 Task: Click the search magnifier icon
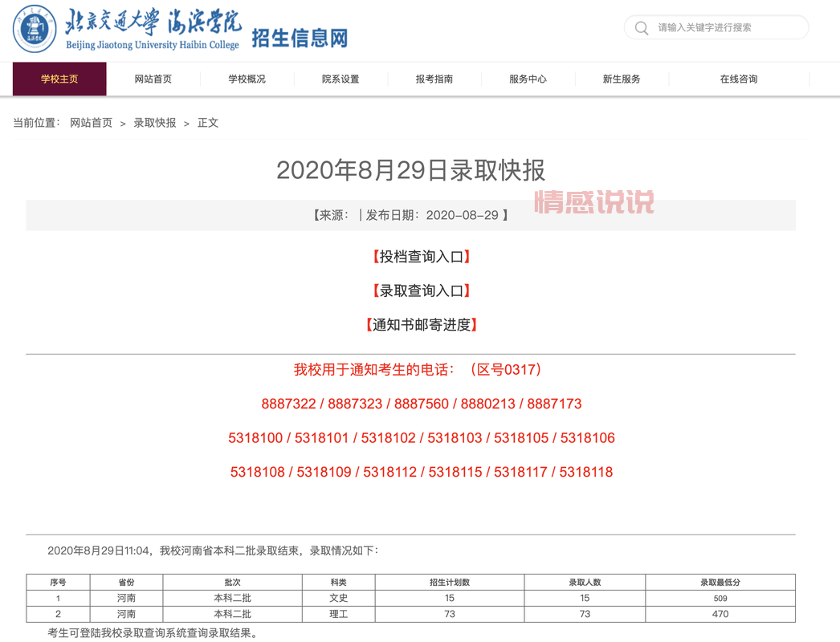641,27
